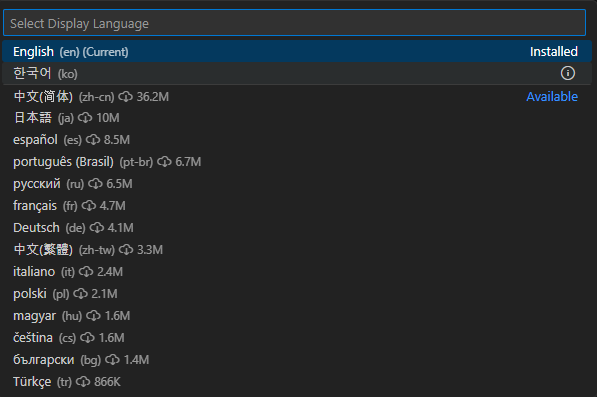
Task: Click the cloud icon beside it 2.4M
Action: tap(86, 272)
